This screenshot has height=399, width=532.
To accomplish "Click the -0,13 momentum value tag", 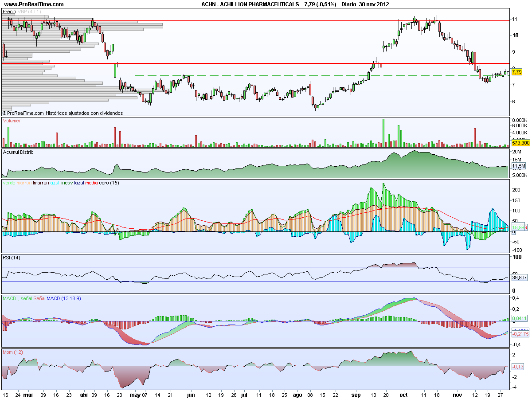I will pos(518,367).
